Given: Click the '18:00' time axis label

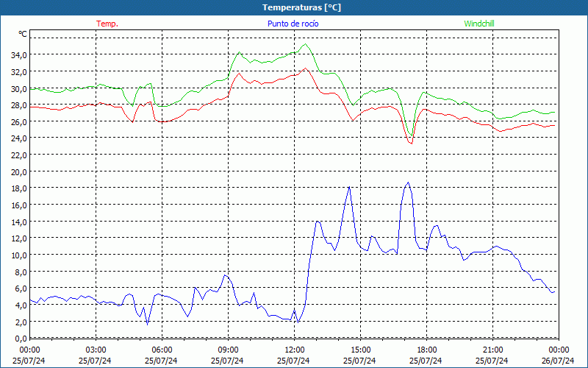Looking at the screenshot, I should [x=427, y=350].
